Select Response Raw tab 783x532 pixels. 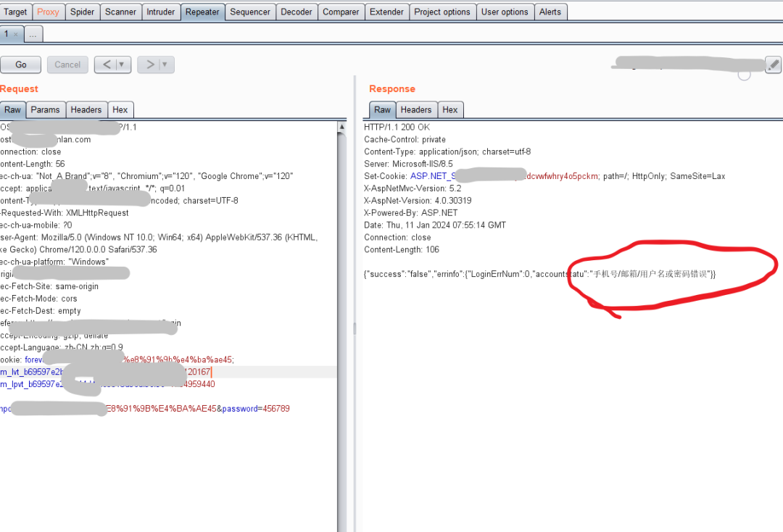[x=383, y=109]
